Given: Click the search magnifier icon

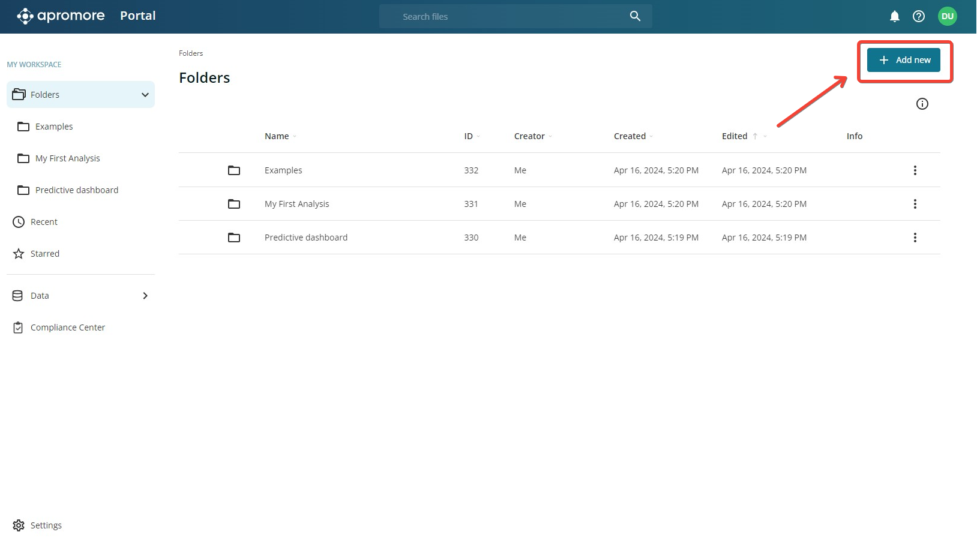Looking at the screenshot, I should point(635,16).
